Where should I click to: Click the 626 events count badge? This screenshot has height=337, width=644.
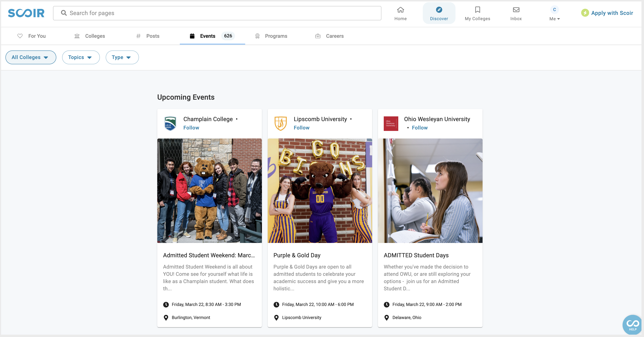tap(228, 36)
